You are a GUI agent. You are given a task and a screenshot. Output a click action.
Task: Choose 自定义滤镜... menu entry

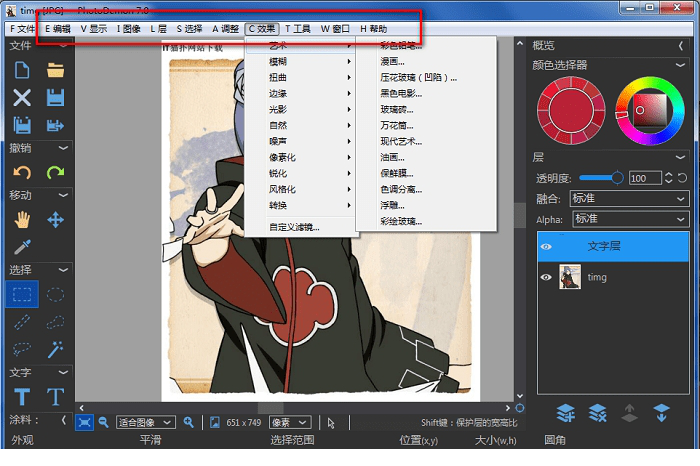pos(300,227)
